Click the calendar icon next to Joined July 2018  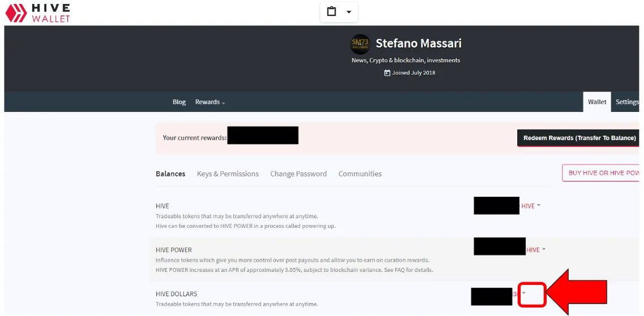tap(387, 72)
